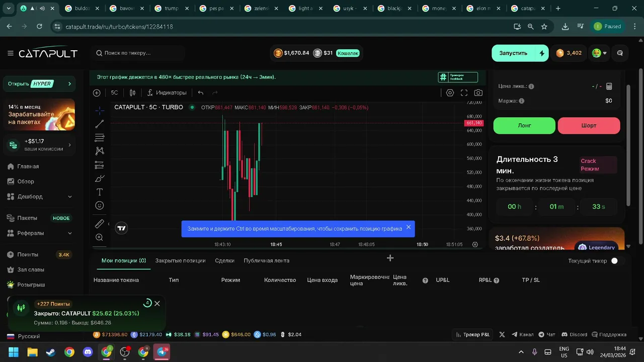The width and height of the screenshot is (644, 362).
Task: Close the Закрыто: CATAPULT notification
Action: (x=157, y=304)
